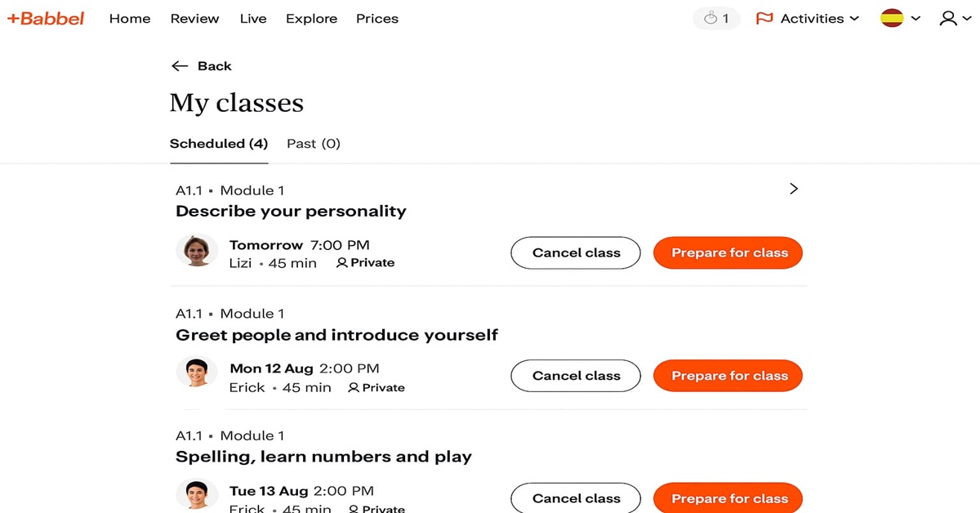980x513 pixels.
Task: Go to the Review menu item
Action: [x=194, y=18]
